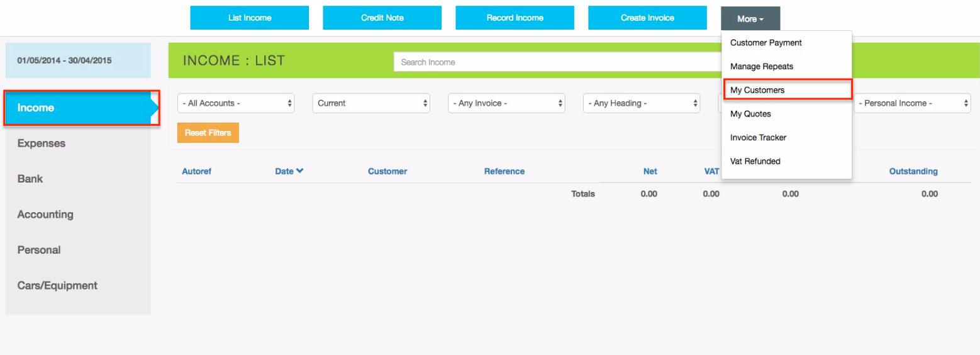This screenshot has height=355, width=980.
Task: Choose Manage Repeats in More menu
Action: click(x=761, y=67)
